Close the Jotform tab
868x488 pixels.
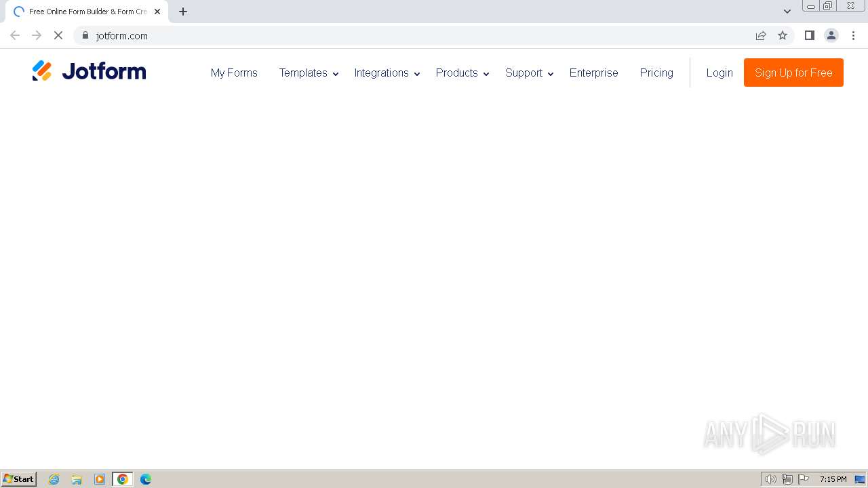coord(157,12)
